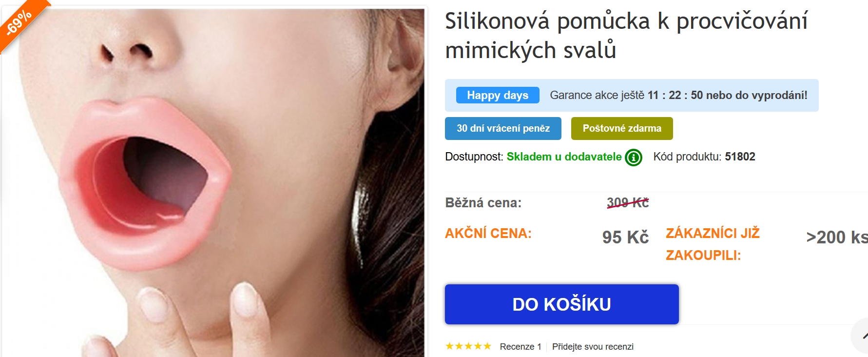Image resolution: width=868 pixels, height=357 pixels.
Task: Click the 95 Kč sale price
Action: (x=625, y=237)
